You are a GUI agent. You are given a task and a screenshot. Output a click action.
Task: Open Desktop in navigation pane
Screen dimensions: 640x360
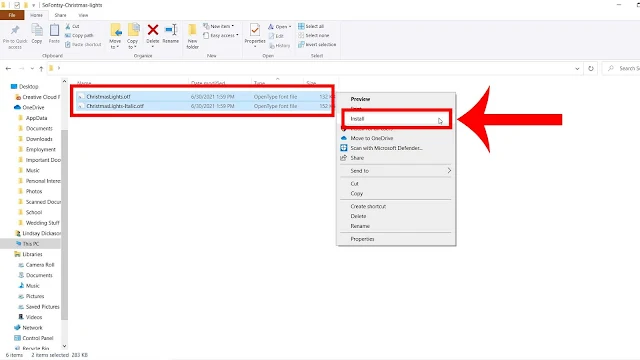click(24, 87)
